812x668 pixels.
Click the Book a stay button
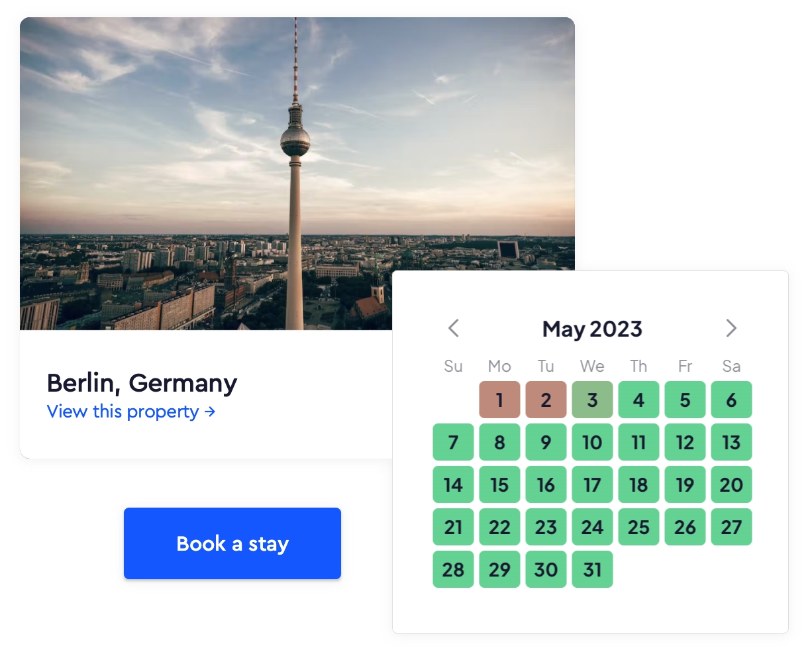(x=232, y=543)
